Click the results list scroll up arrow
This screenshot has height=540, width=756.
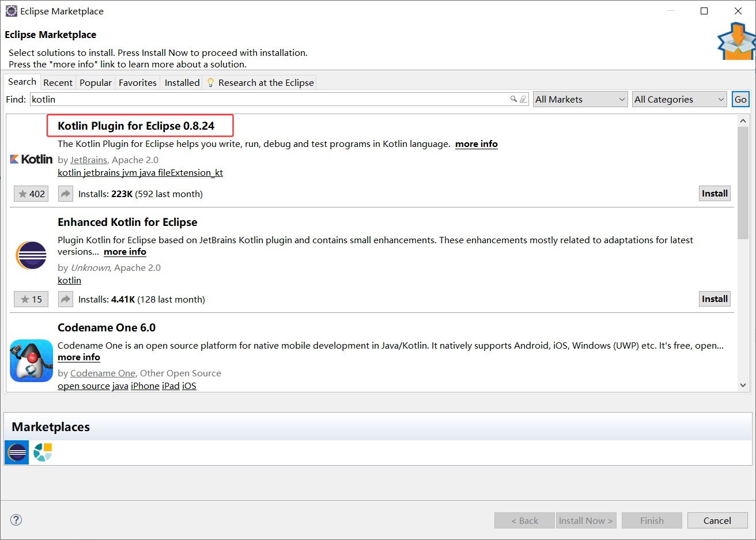point(743,120)
